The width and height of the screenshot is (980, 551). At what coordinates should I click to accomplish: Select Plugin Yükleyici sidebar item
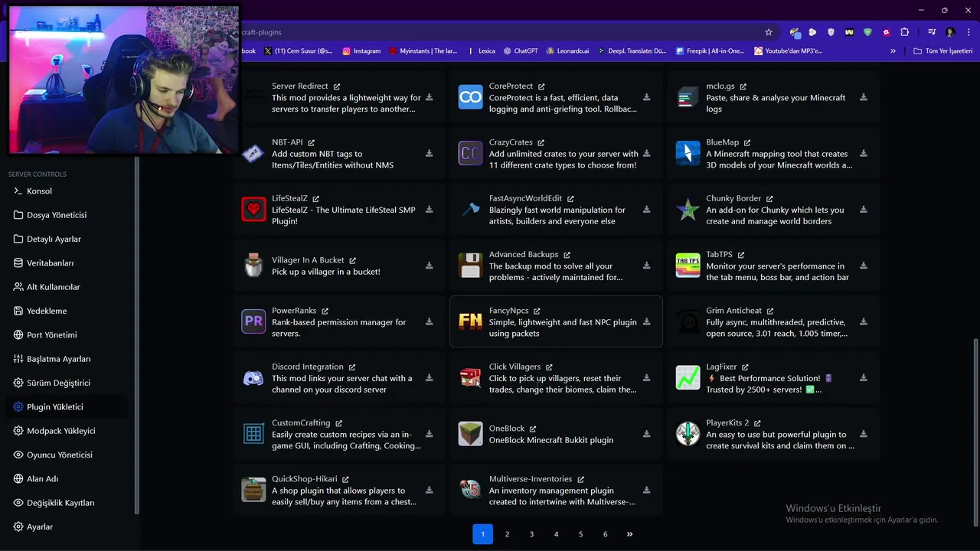[x=67, y=406]
